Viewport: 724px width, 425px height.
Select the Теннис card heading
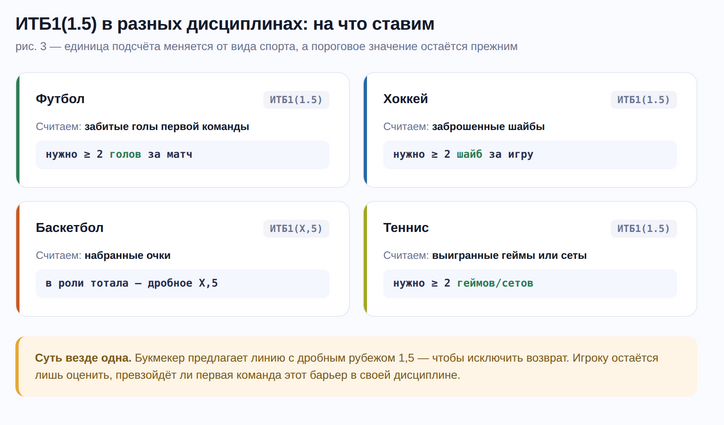[406, 228]
